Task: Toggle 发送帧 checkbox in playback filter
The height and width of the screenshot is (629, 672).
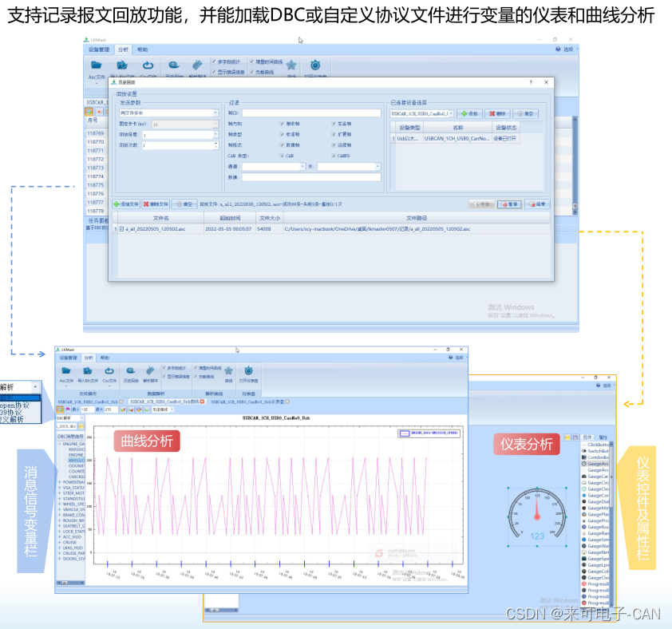Action: click(x=334, y=124)
